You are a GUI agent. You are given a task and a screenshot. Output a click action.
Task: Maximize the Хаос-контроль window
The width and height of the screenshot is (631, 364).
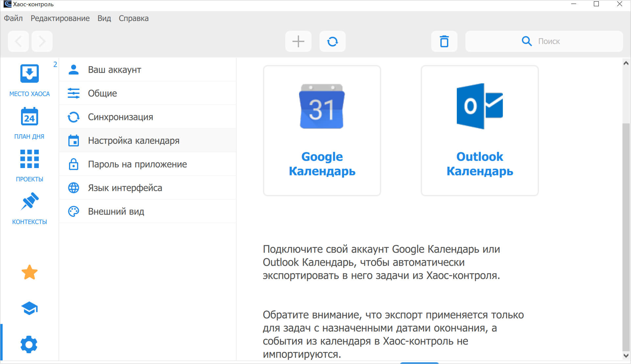click(x=596, y=4)
